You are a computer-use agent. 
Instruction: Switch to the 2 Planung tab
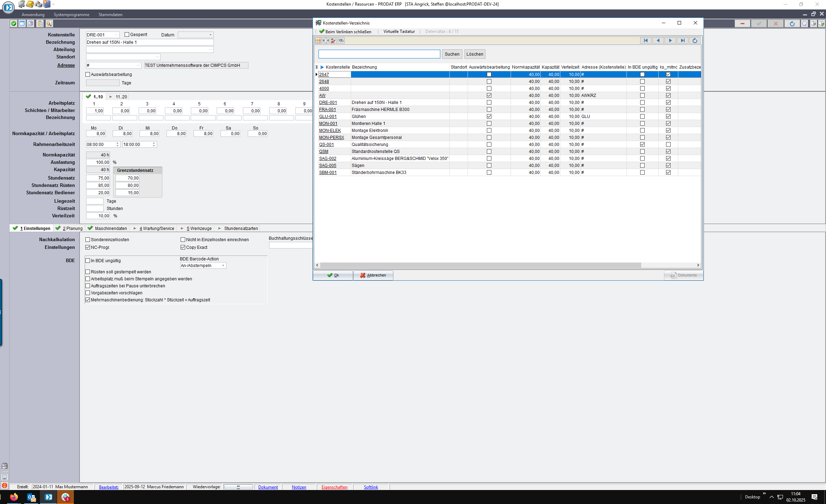(72, 229)
